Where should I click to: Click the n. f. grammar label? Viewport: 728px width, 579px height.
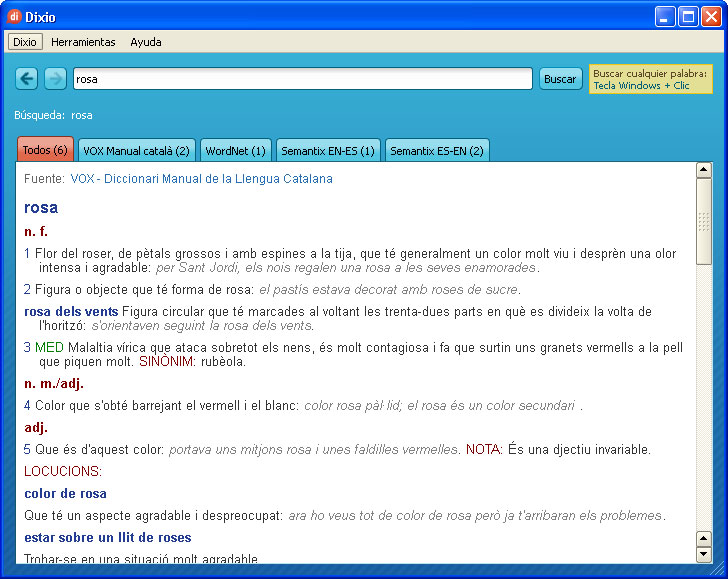(x=36, y=231)
